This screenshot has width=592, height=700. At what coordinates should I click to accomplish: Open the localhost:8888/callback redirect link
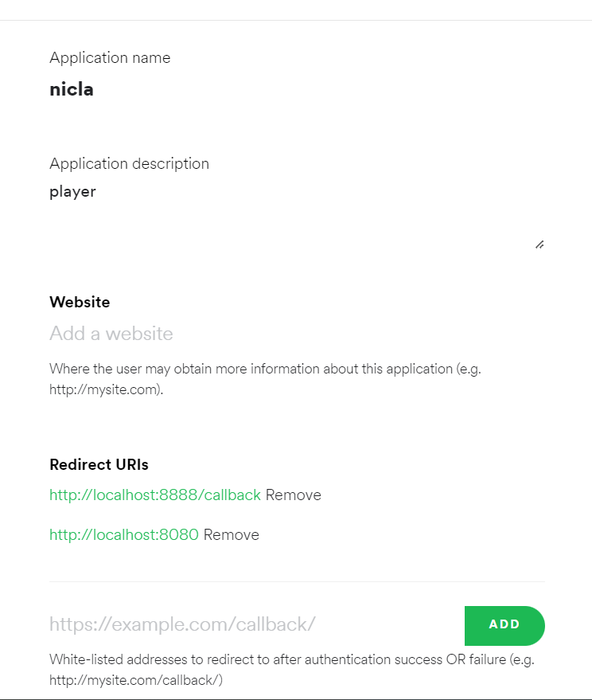155,495
